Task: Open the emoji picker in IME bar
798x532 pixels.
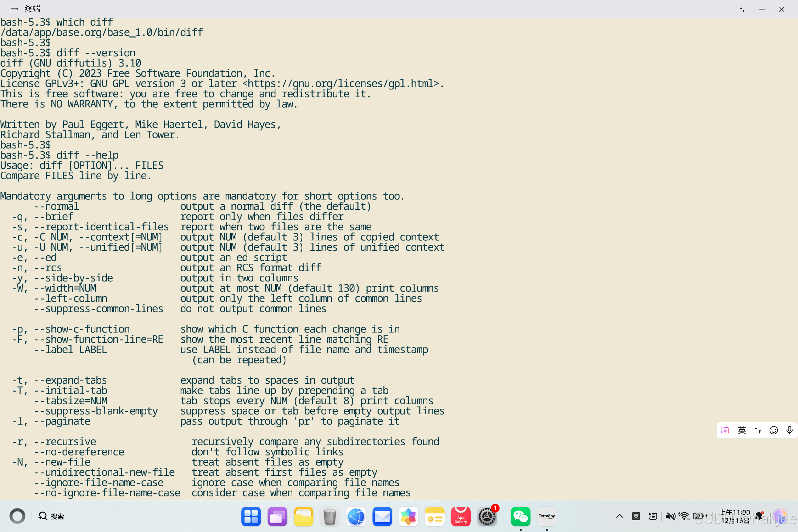Action: click(773, 430)
